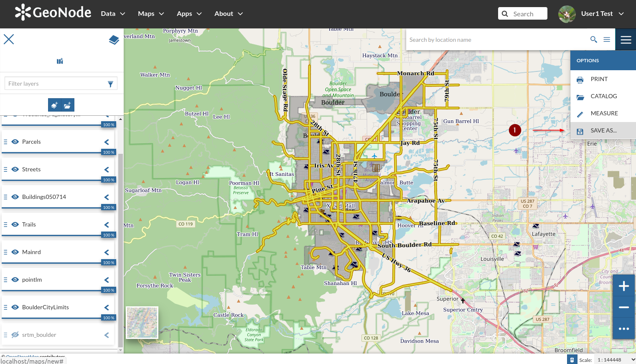Expand the Streets layer chevron

pos(107,170)
